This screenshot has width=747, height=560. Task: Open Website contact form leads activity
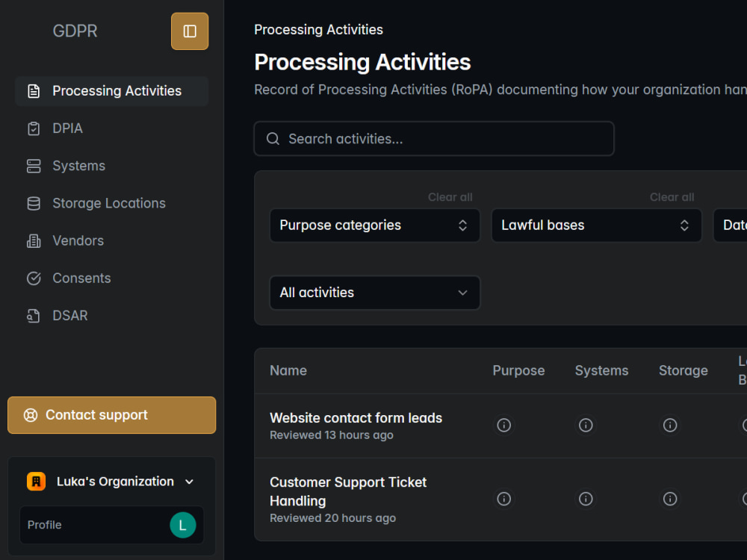pos(356,418)
